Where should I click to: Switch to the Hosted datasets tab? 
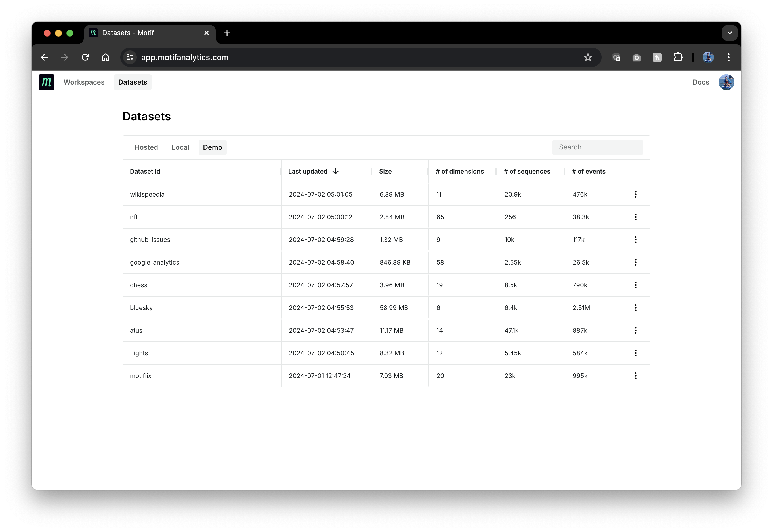(x=146, y=147)
